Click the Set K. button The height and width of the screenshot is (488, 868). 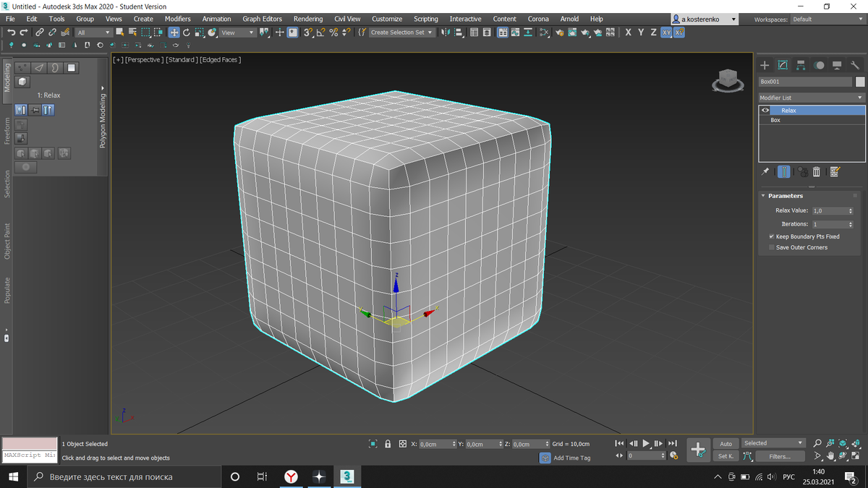click(x=726, y=456)
